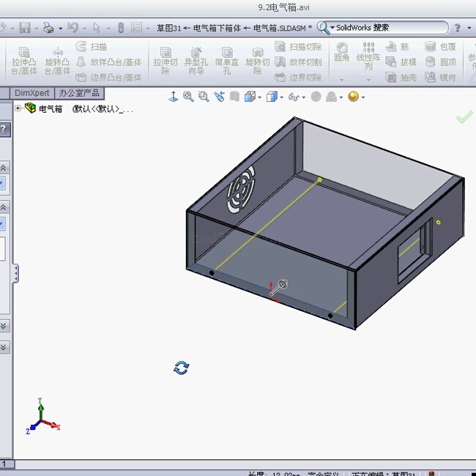The image size is (476, 476).
Task: Click the Print icon in the top toolbar
Action: 48,28
